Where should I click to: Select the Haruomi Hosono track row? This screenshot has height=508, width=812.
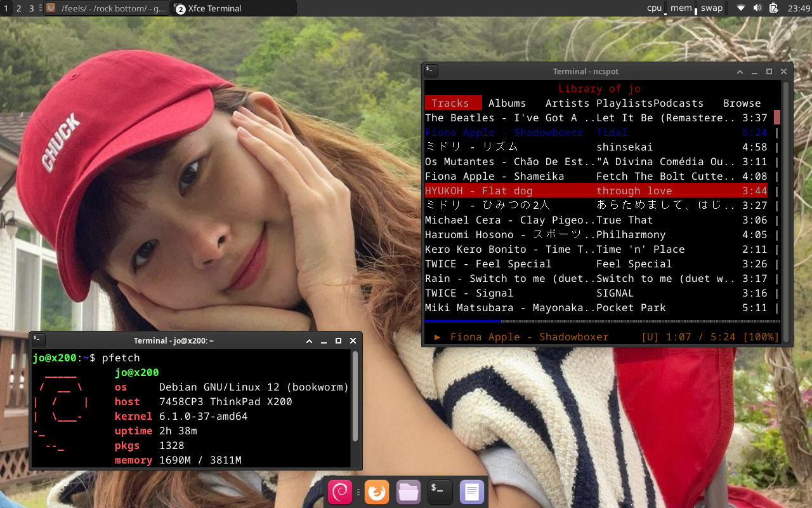coord(596,234)
